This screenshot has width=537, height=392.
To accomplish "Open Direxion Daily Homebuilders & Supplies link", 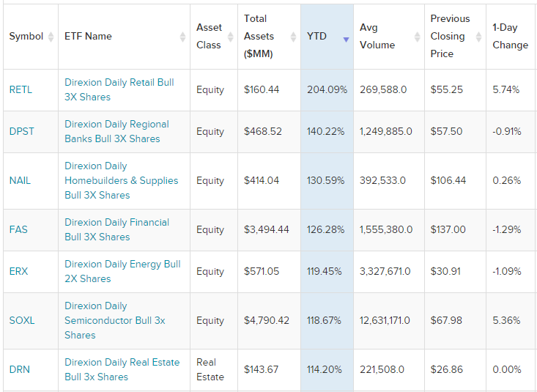I will coord(121,180).
